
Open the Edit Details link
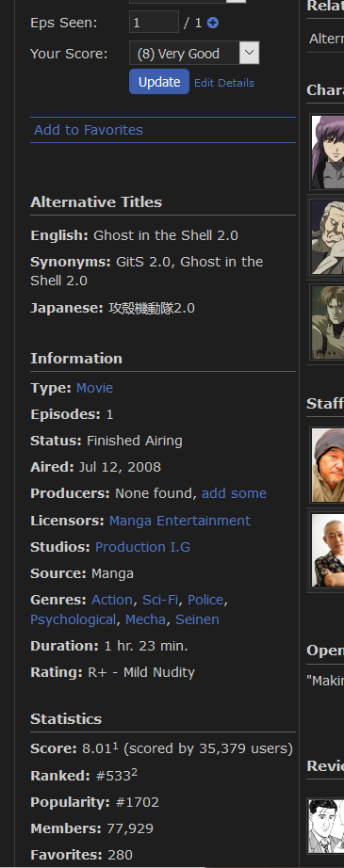pyautogui.click(x=223, y=83)
